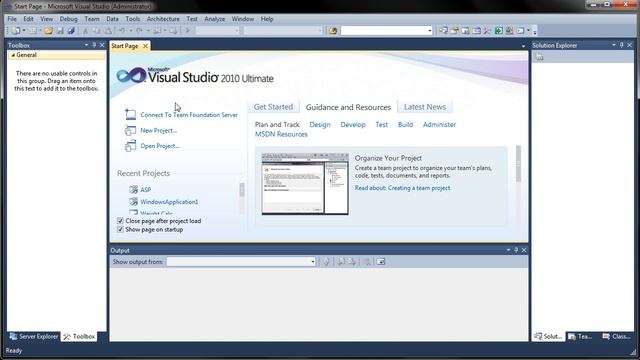Switch to the Latest News tab

point(425,107)
